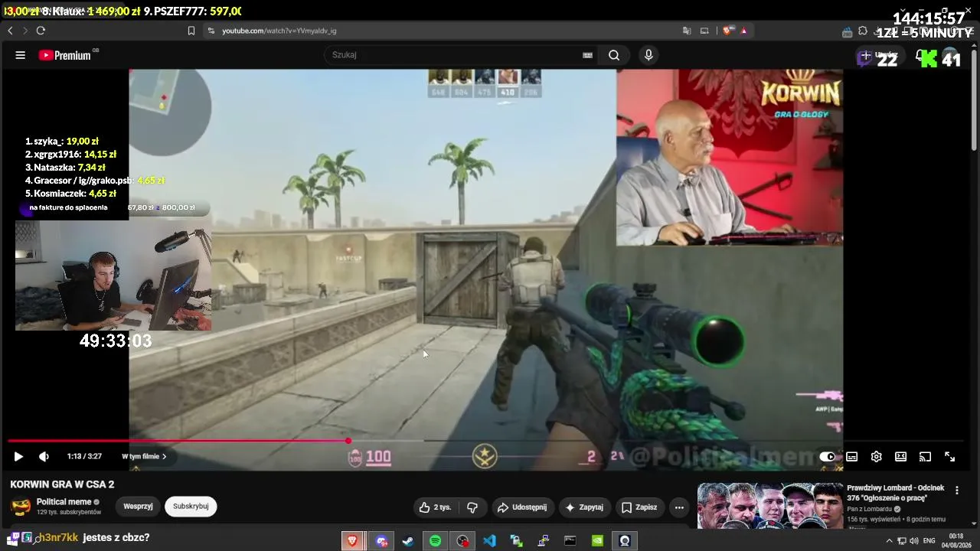Open the Political meme channel avatar
This screenshot has height=551, width=980.
[x=21, y=507]
